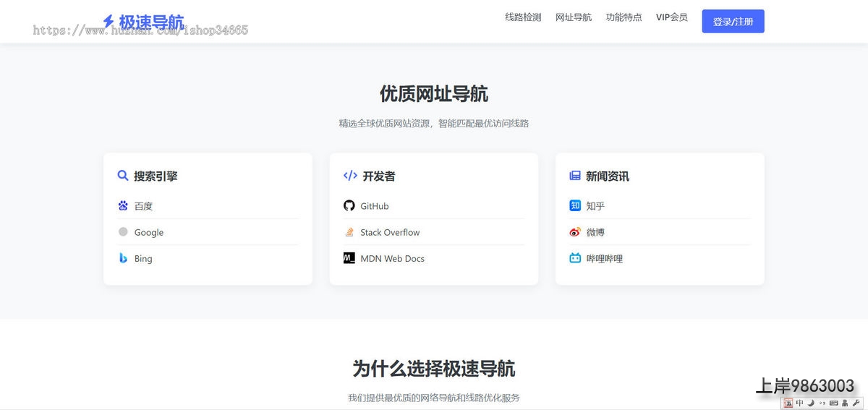Click the MDN Web Docs icon
Screen dimensions: 868x410
click(349, 258)
